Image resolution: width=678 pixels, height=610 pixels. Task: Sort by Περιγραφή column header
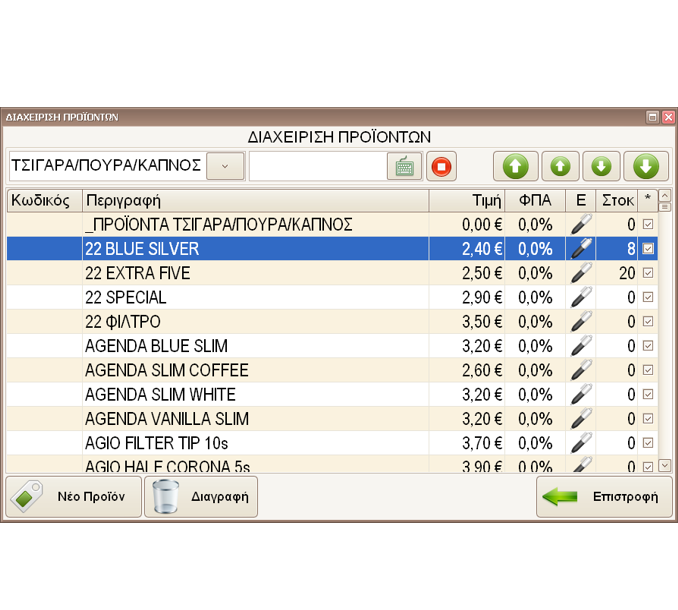pos(256,201)
